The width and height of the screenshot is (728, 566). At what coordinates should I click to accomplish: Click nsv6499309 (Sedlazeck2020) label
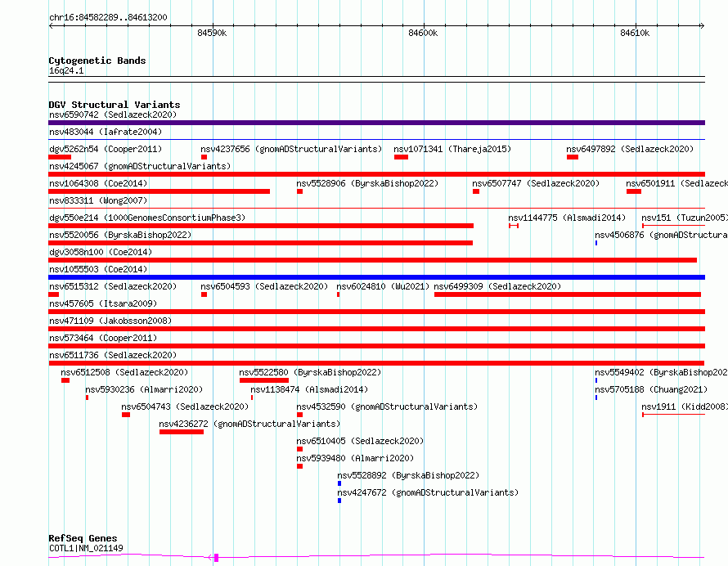tap(497, 286)
